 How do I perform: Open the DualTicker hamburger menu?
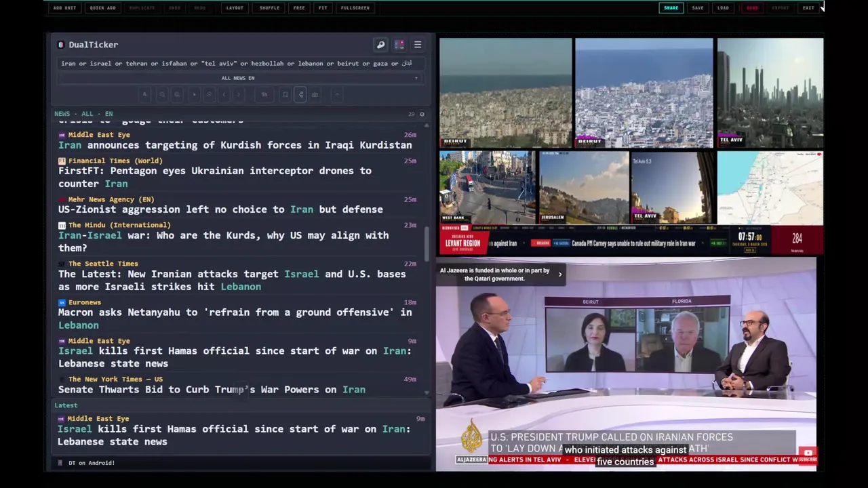(x=418, y=45)
